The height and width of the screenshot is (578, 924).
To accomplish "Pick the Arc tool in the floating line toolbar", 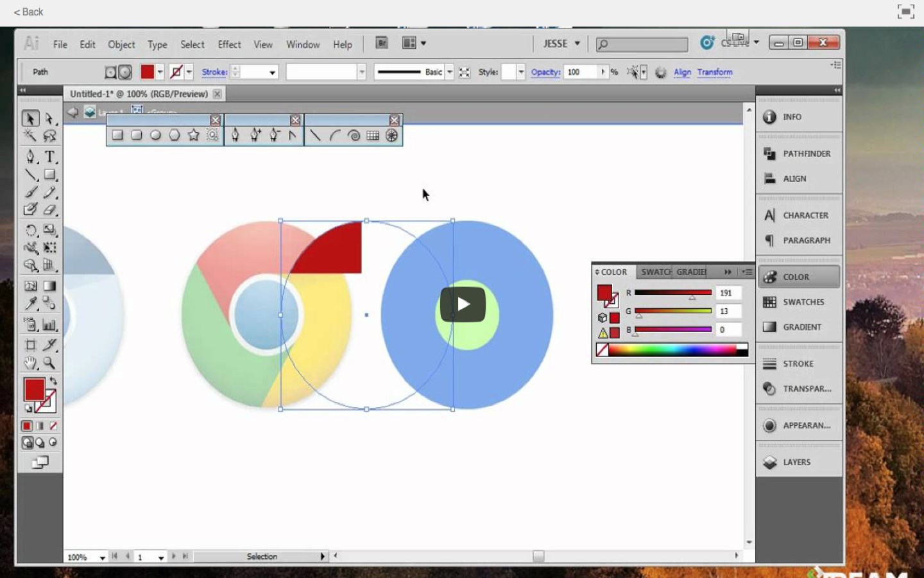I will 334,136.
